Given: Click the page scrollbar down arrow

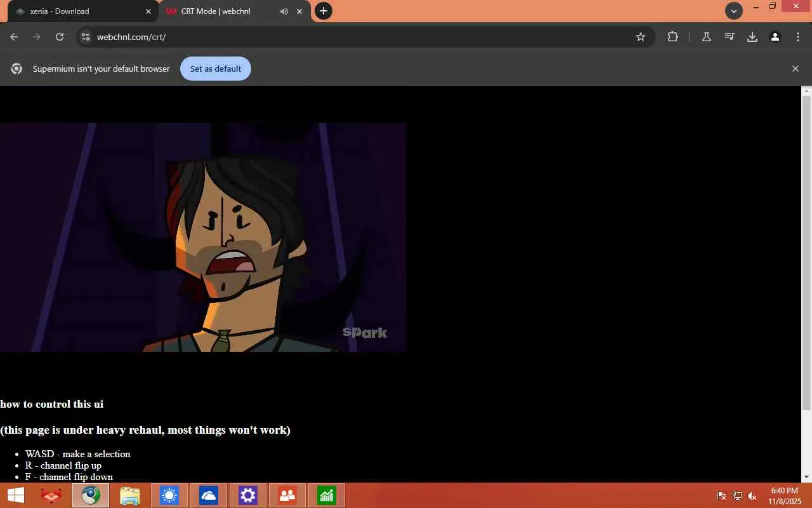Looking at the screenshot, I should tap(807, 477).
